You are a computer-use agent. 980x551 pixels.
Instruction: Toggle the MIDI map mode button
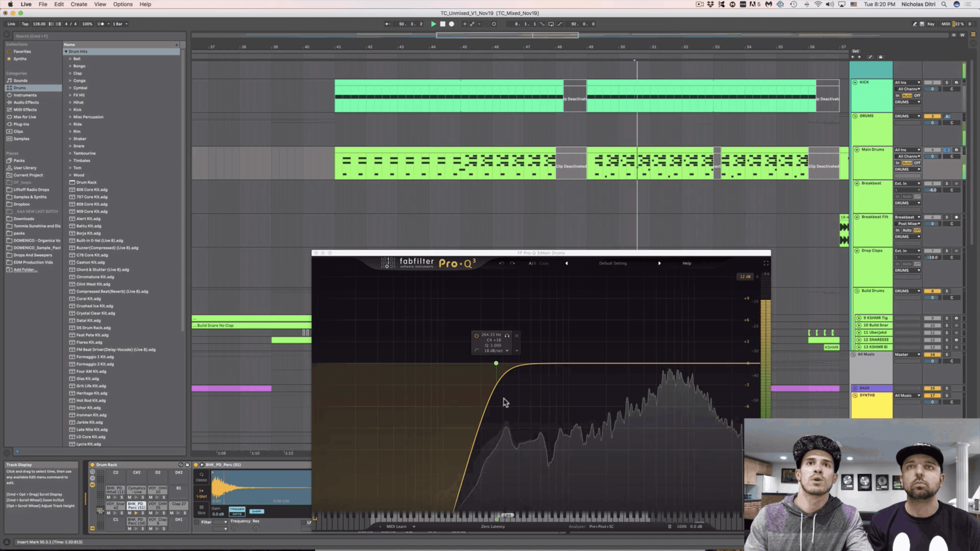click(946, 24)
